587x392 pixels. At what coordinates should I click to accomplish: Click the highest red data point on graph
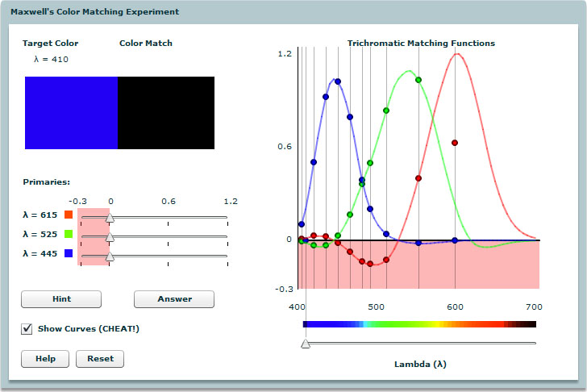click(x=455, y=143)
